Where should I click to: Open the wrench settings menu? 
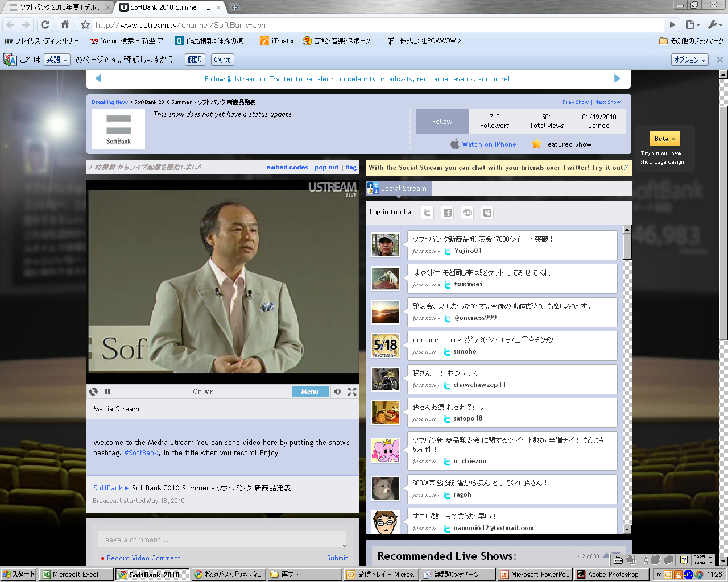point(714,24)
